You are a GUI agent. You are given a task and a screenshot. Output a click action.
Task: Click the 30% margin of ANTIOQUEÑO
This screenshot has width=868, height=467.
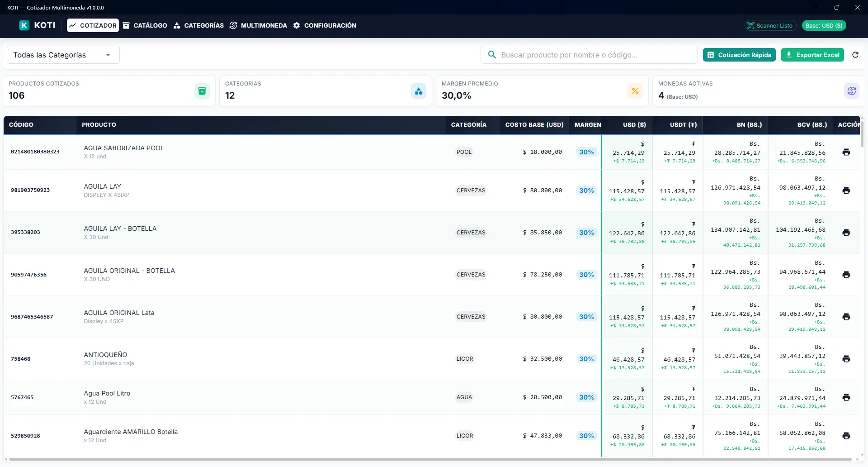(x=586, y=359)
